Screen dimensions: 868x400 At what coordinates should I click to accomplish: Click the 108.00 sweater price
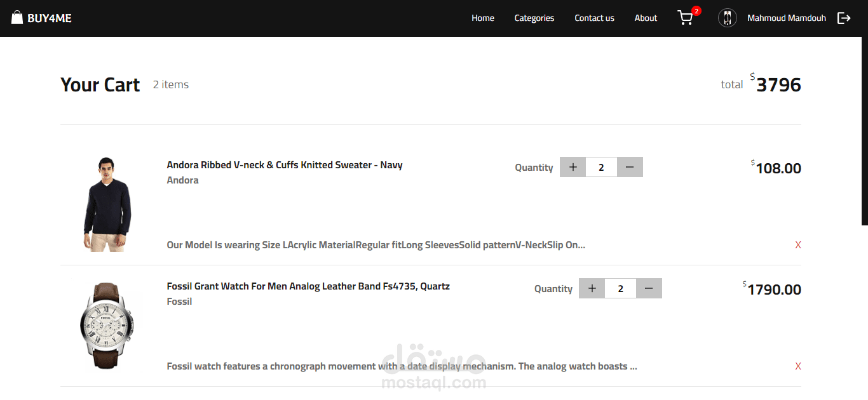pos(778,168)
